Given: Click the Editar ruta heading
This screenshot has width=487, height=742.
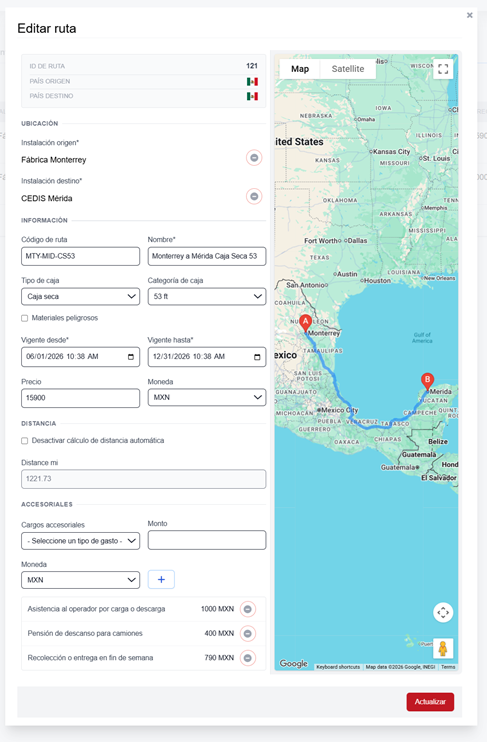Looking at the screenshot, I should point(47,28).
